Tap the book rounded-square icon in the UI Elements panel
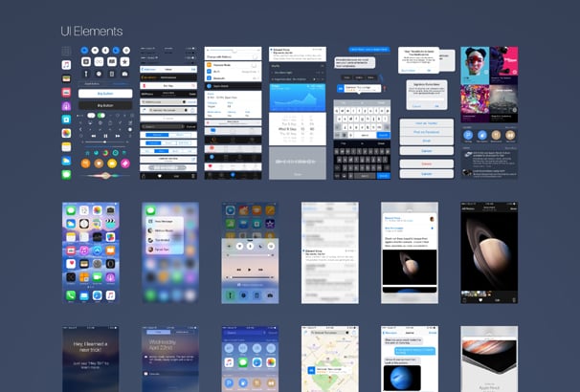The image size is (580, 392). pyautogui.click(x=112, y=62)
